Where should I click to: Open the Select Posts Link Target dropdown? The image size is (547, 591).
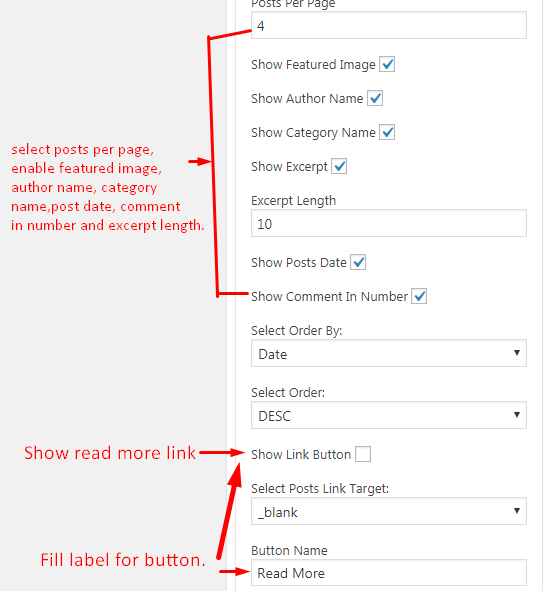(x=389, y=511)
